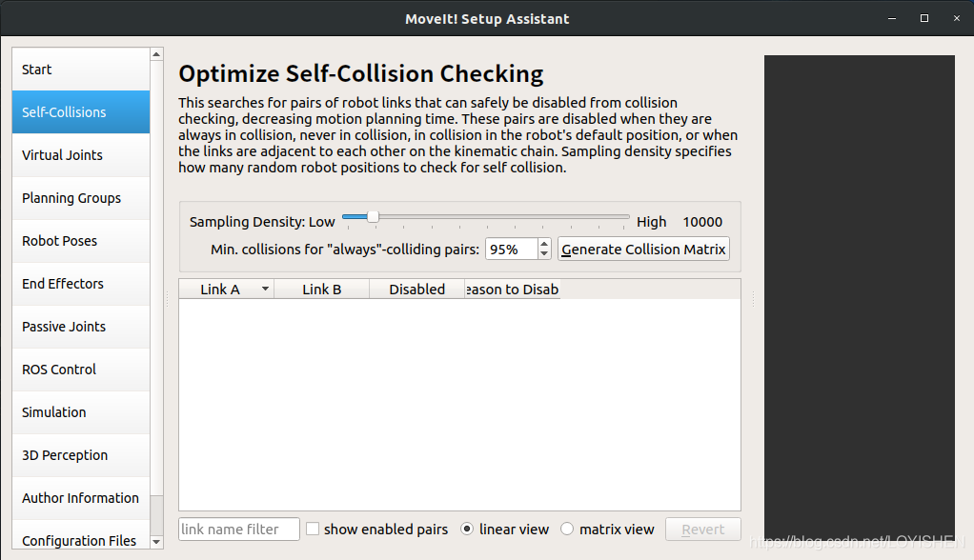This screenshot has height=560, width=974.
Task: Click the Reason to Disable column header
Action: [x=513, y=290]
